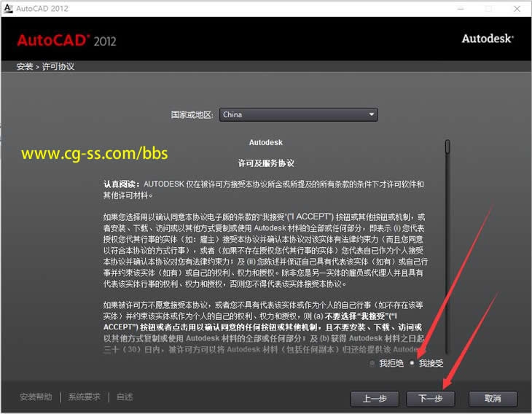Open the 安装帮助 installation help link

coord(36,397)
